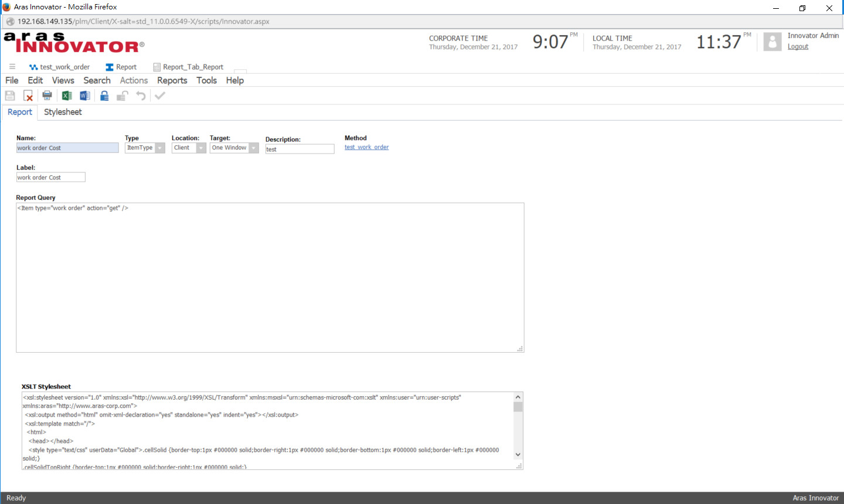
Task: Click the grey Unlock item icon
Action: point(122,96)
